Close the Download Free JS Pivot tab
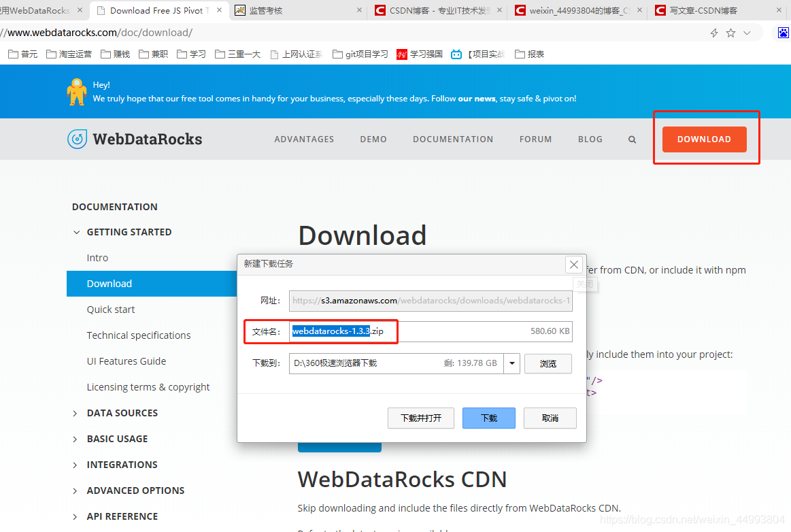This screenshot has width=791, height=532. point(219,10)
